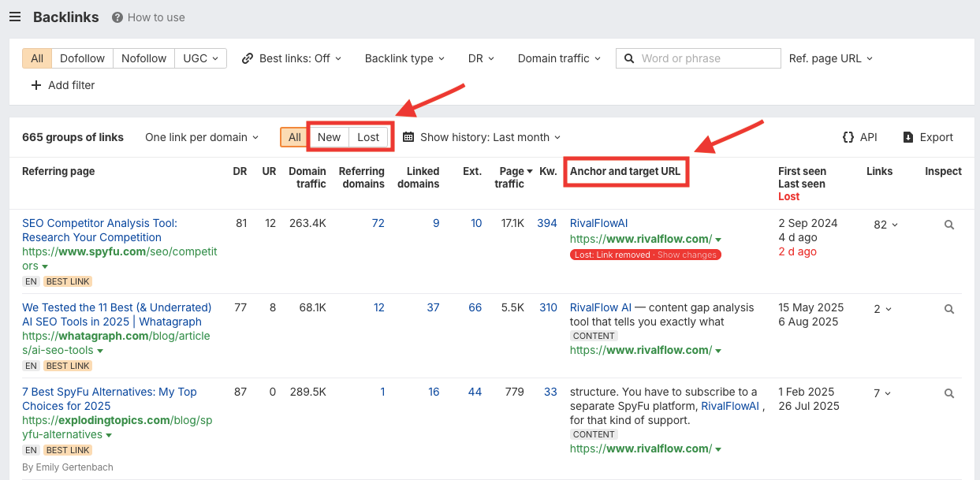Switch to the New links filter
Screen dimensions: 980x480
[x=328, y=136]
